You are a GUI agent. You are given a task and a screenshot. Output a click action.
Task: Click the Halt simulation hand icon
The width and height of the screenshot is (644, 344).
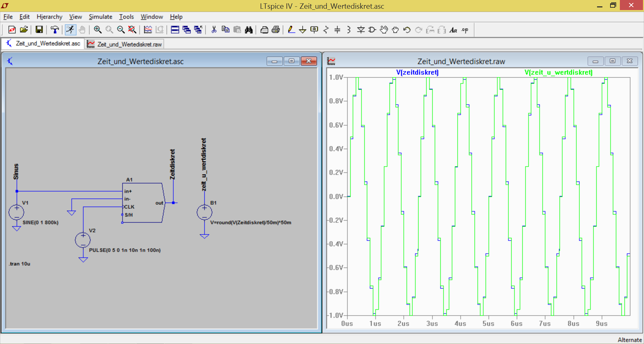point(82,30)
